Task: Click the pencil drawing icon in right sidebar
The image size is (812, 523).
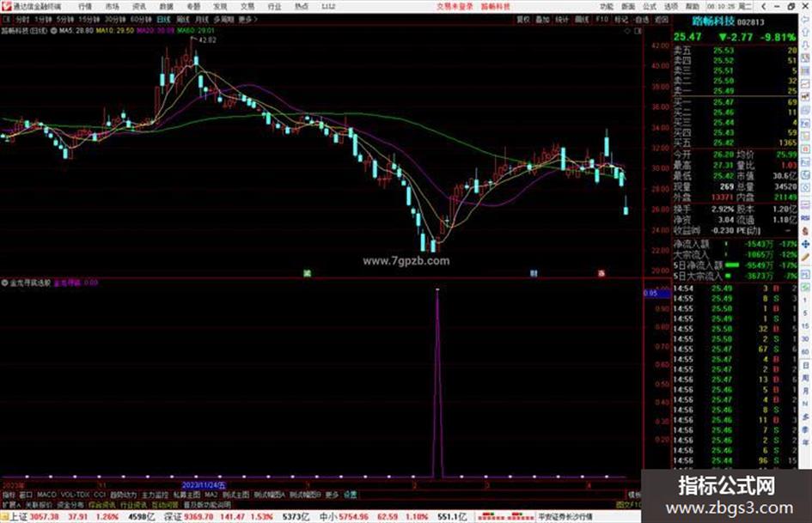Action: pyautogui.click(x=805, y=257)
